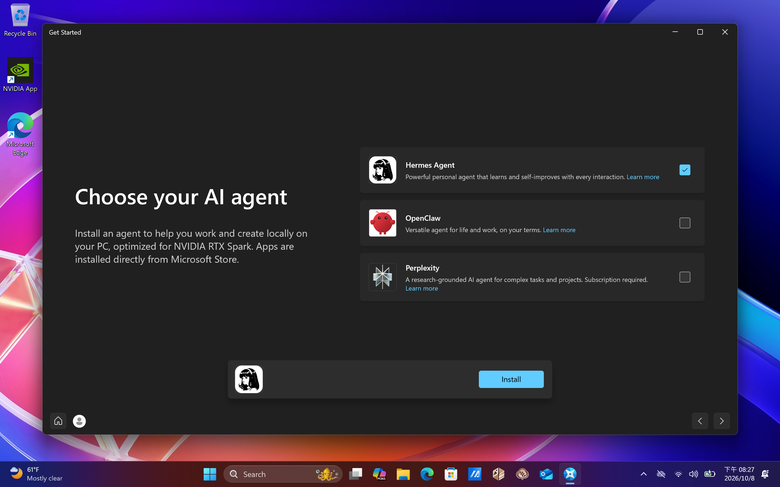Launch Copilot from the taskbar
The width and height of the screenshot is (780, 487).
click(379, 474)
